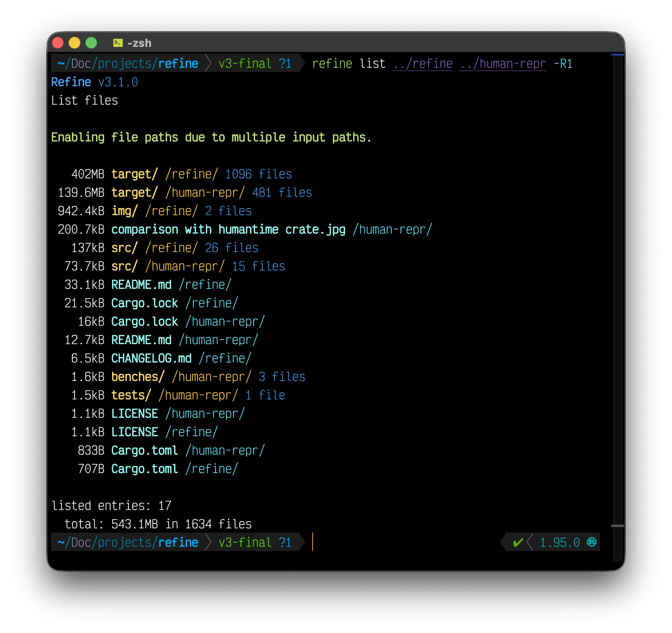Click the 'List files' line

(x=85, y=100)
